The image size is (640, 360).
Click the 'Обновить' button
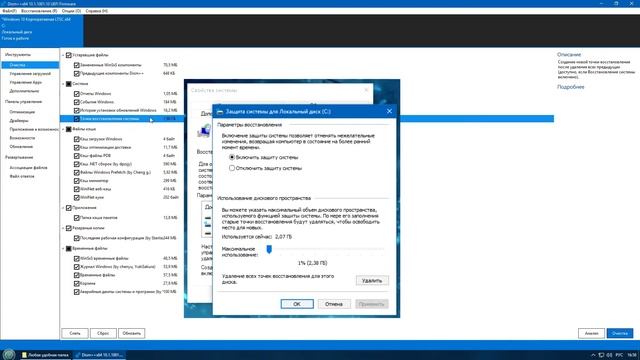131,333
